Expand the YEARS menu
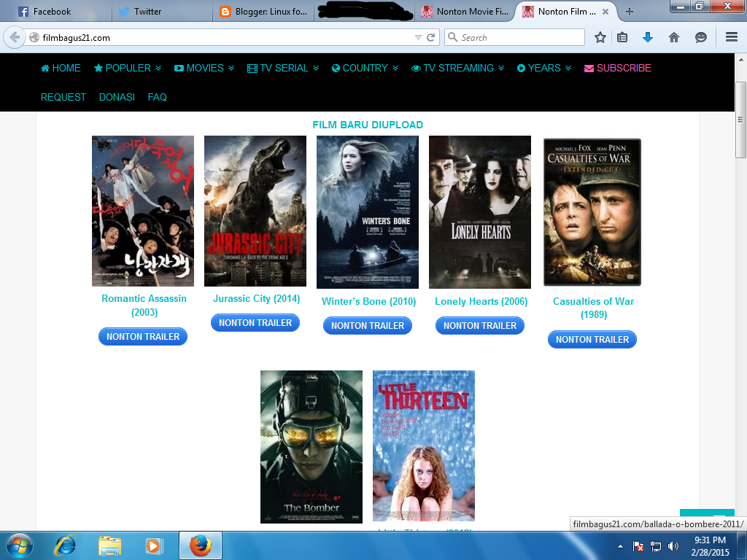This screenshot has width=747, height=560. (x=544, y=68)
